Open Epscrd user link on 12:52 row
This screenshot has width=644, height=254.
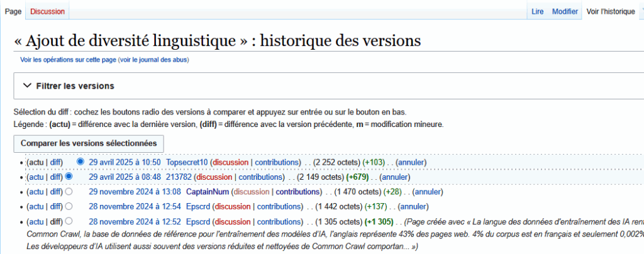[x=198, y=222]
